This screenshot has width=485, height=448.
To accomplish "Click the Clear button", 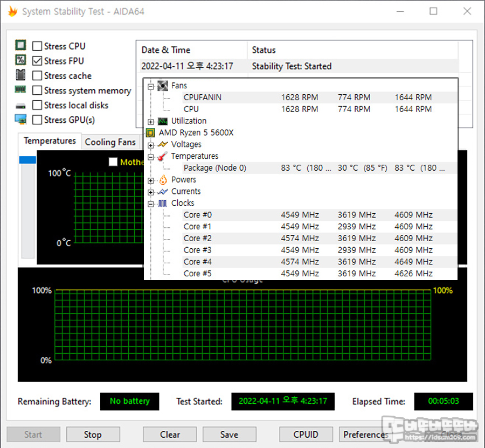I will click(x=170, y=435).
